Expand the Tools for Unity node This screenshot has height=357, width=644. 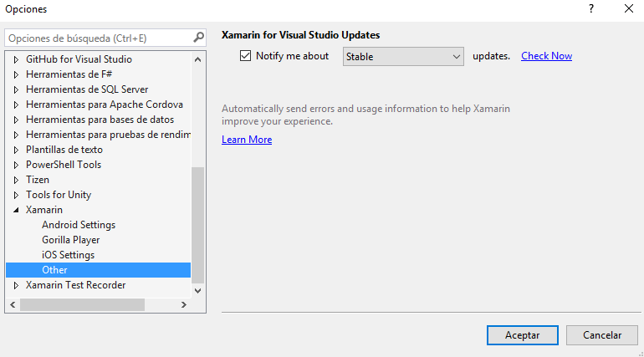point(16,195)
